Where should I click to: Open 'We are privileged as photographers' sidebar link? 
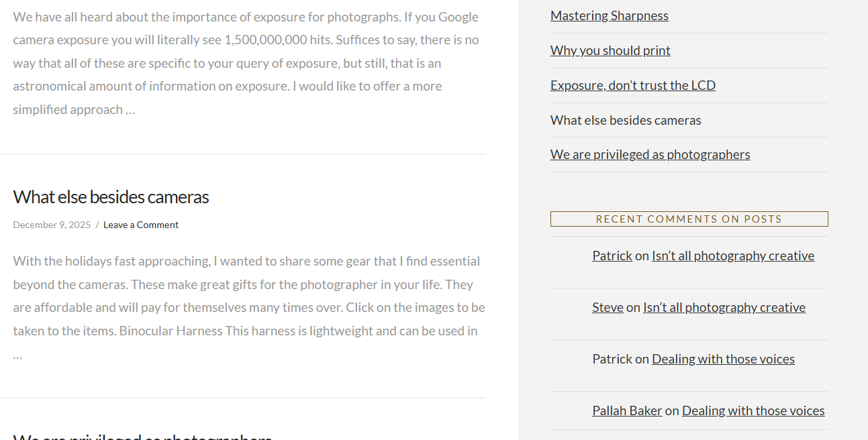coord(650,154)
